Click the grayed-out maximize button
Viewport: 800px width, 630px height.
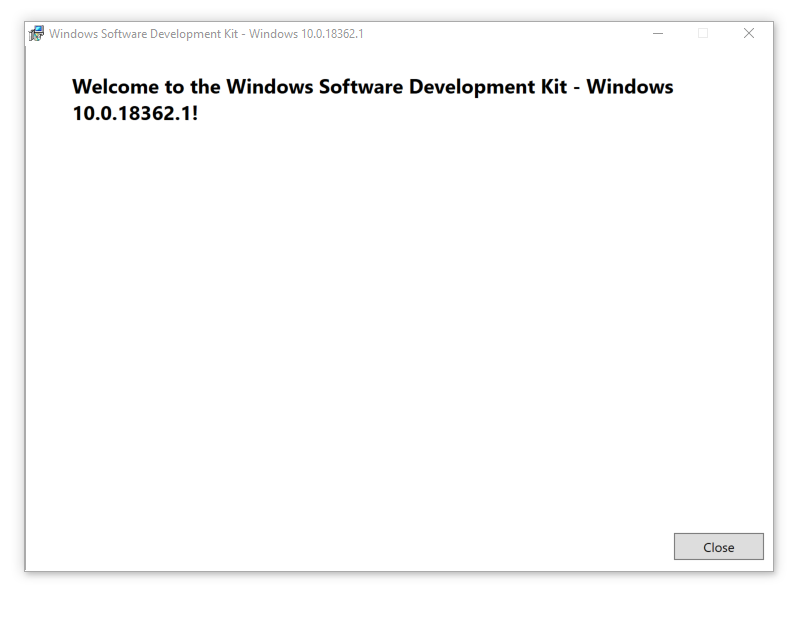(x=702, y=33)
